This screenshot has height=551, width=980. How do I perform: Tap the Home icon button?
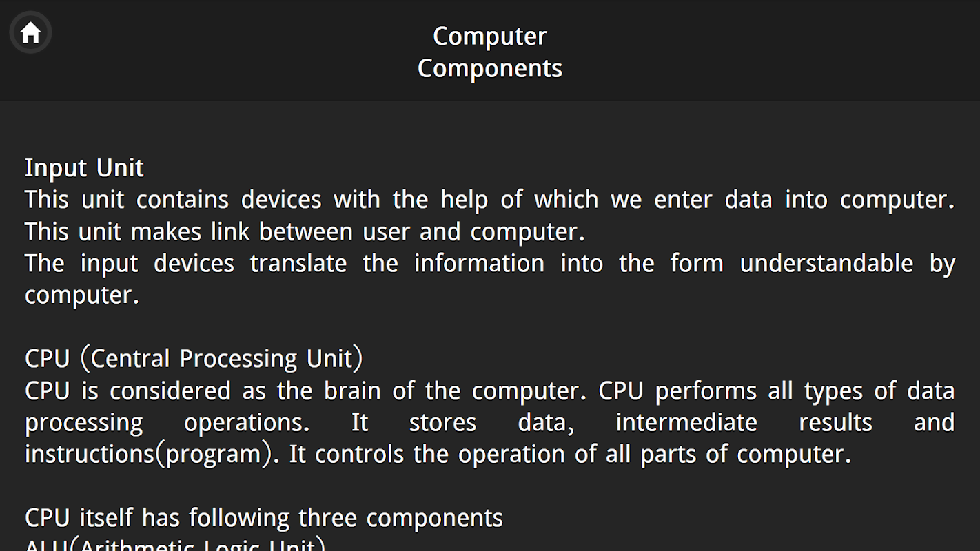pyautogui.click(x=30, y=32)
